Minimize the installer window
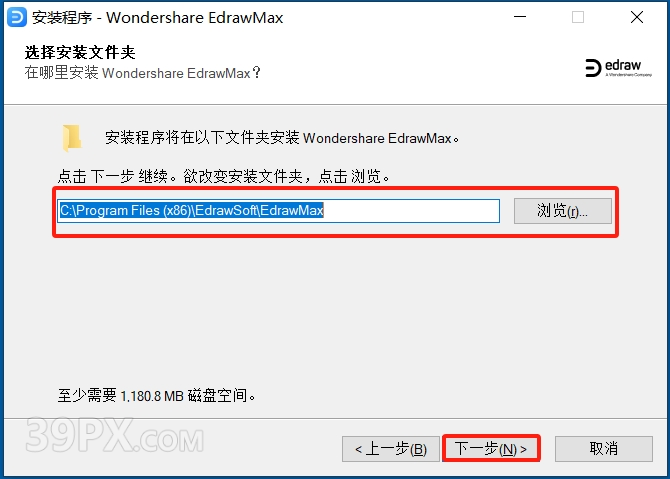 click(520, 17)
